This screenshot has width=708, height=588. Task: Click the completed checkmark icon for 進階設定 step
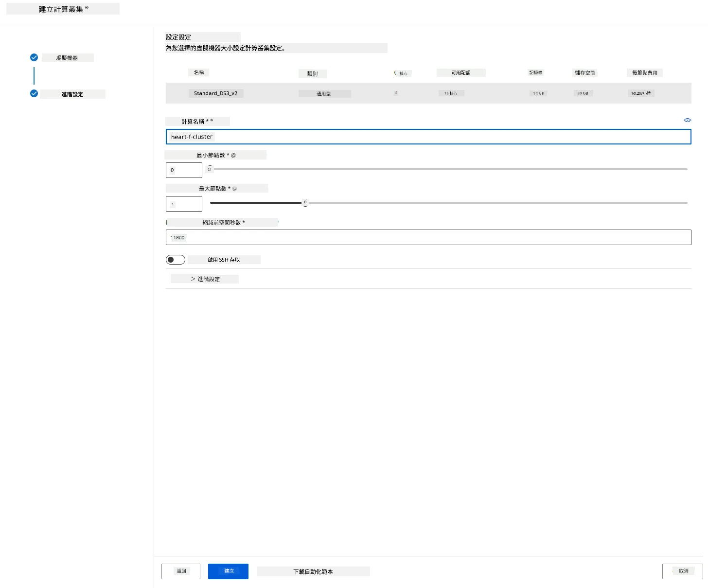point(34,93)
